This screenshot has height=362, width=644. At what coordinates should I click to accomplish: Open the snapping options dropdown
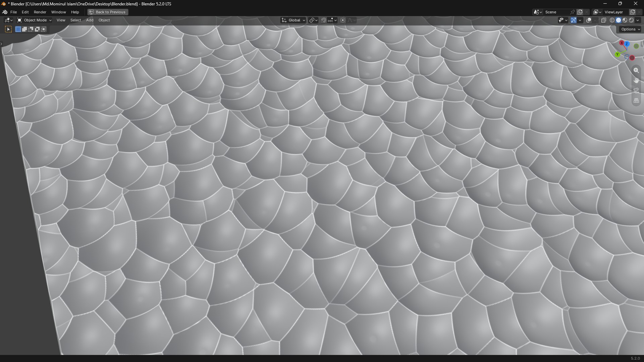332,20
